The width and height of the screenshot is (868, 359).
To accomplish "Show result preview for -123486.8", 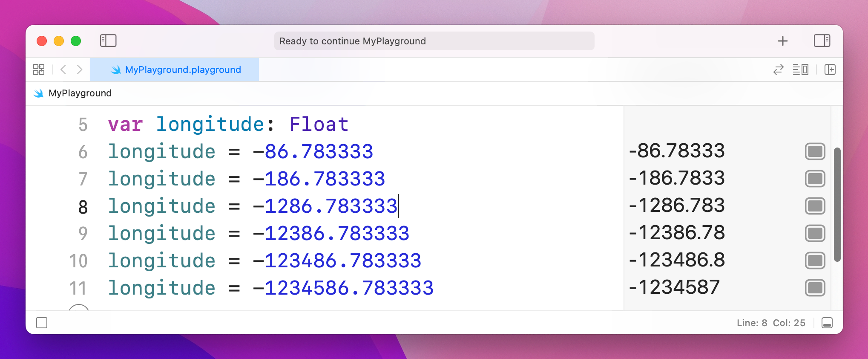I will 815,261.
